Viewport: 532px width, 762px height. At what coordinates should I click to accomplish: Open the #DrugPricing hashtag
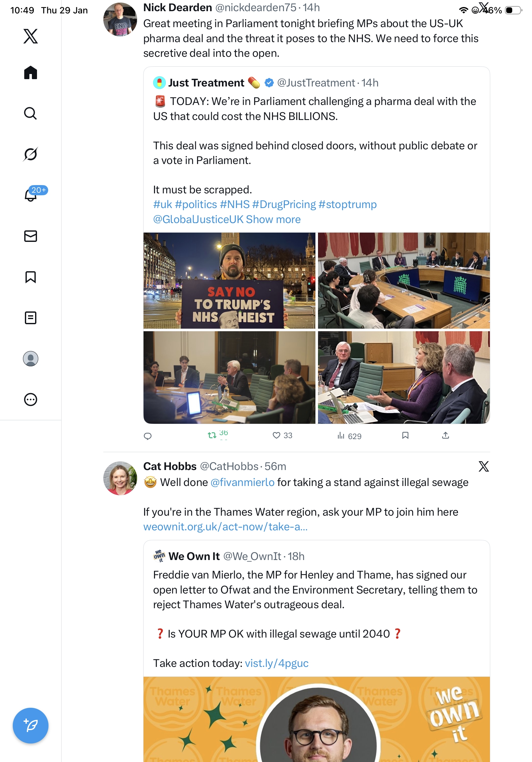click(284, 204)
